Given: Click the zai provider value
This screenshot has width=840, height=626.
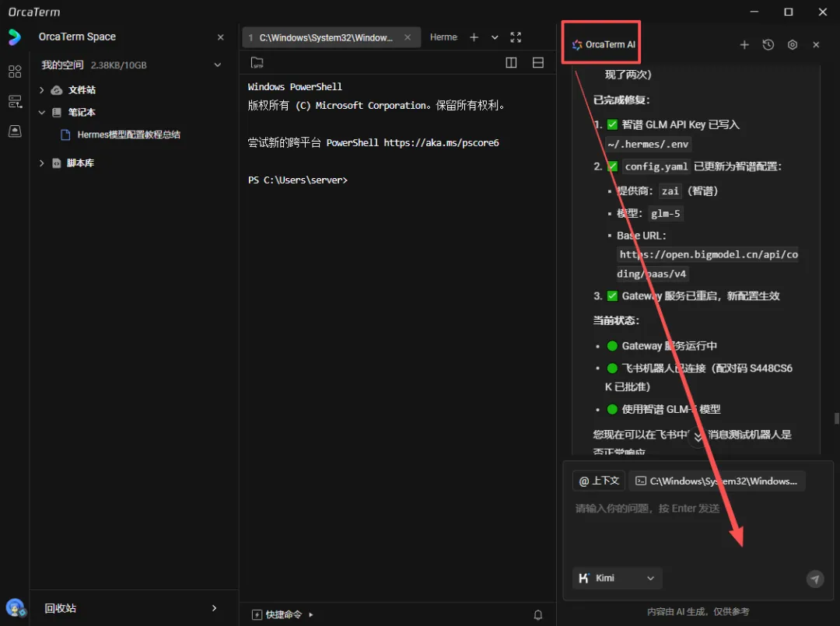Looking at the screenshot, I should tap(670, 191).
